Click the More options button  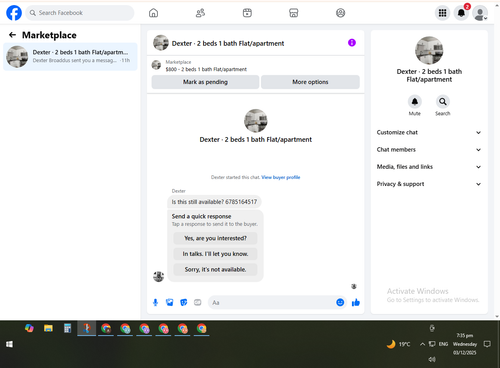tap(310, 82)
